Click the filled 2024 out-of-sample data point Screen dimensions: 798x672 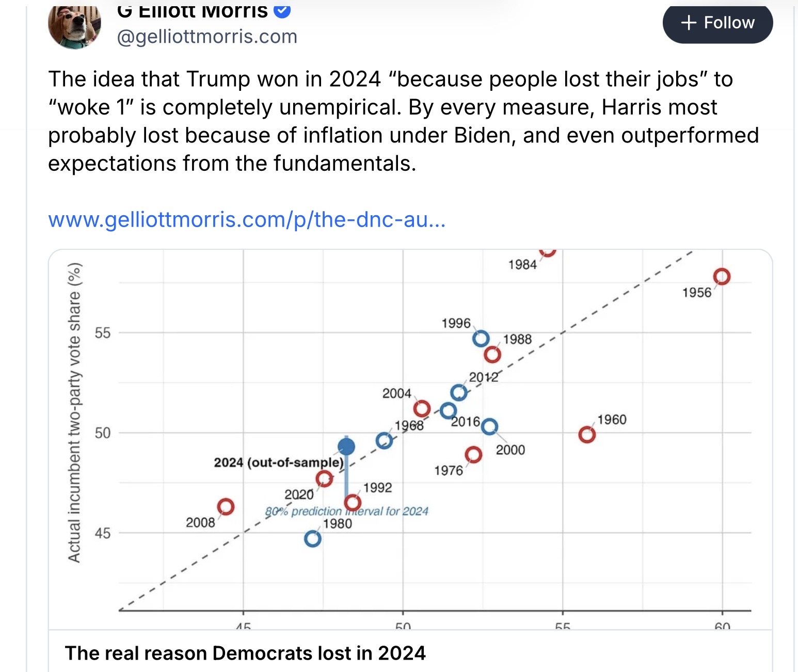(346, 446)
